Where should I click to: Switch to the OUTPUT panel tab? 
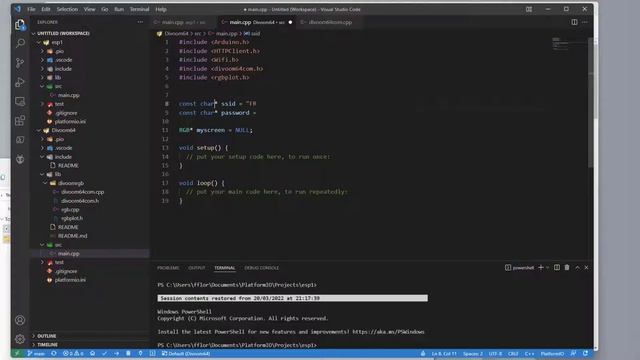tap(197, 268)
